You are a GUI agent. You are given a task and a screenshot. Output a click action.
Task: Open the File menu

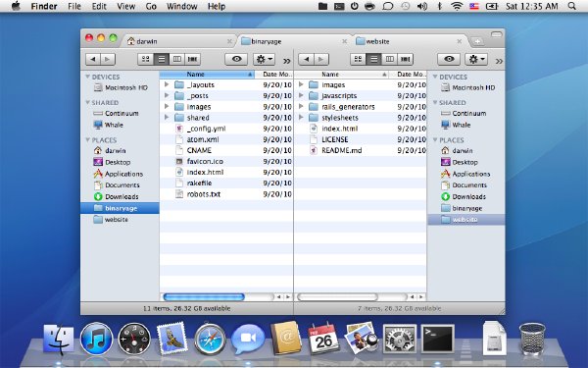pyautogui.click(x=74, y=6)
